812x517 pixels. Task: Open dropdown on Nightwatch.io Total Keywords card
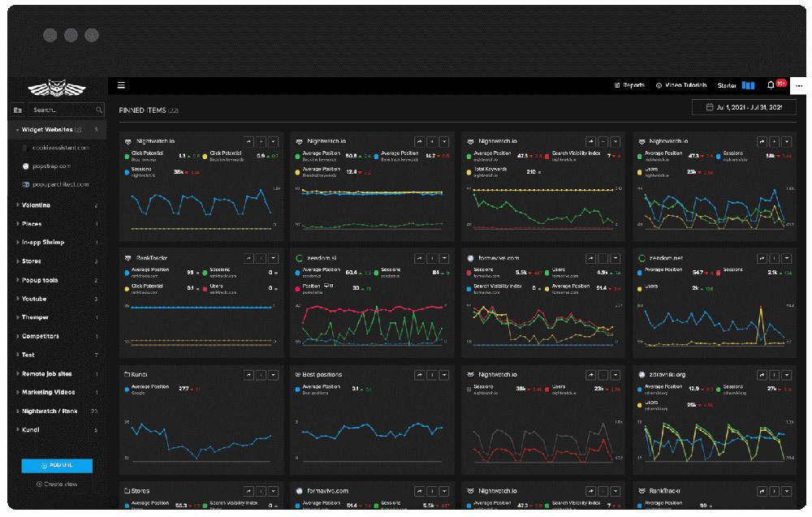tap(615, 141)
